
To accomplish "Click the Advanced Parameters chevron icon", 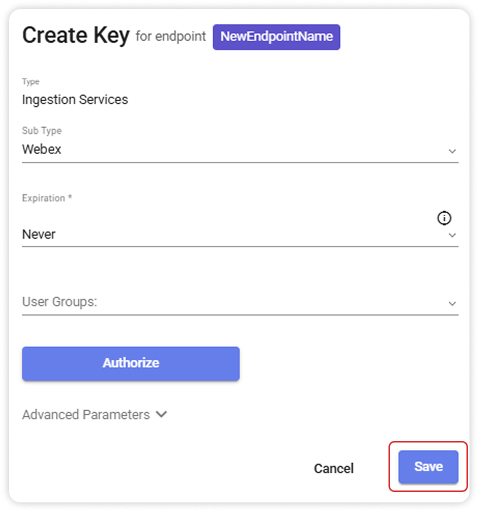I will [161, 414].
